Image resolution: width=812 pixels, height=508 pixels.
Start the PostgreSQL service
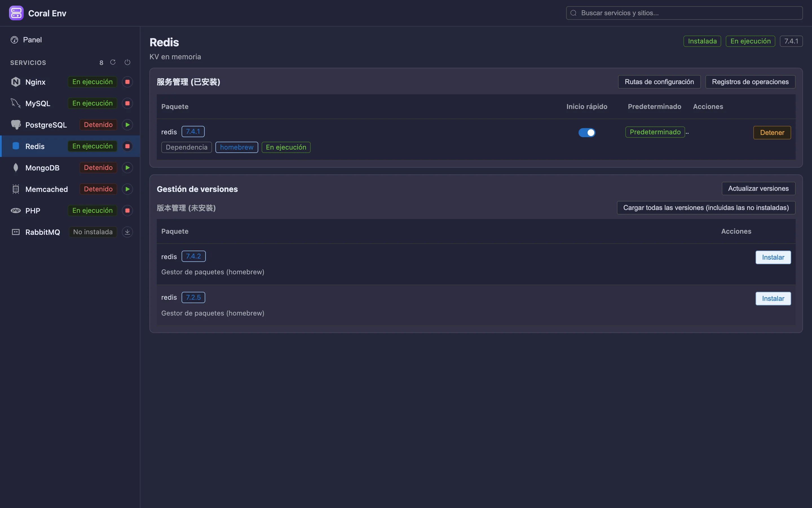127,125
